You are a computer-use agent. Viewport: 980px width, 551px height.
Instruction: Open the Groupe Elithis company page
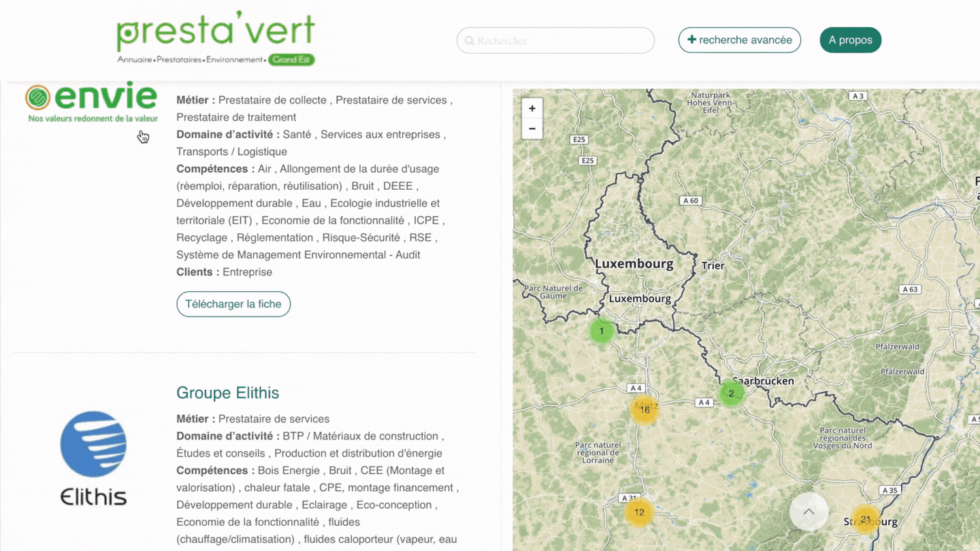click(x=227, y=393)
